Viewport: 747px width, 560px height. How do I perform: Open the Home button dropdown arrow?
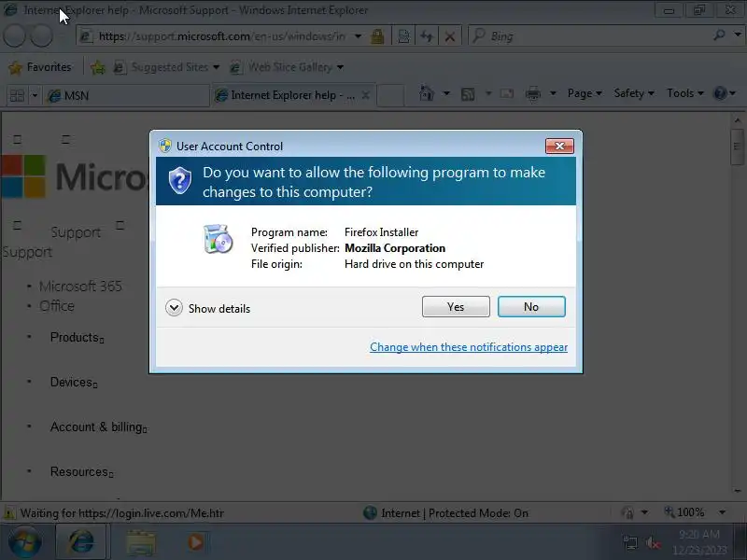pos(446,93)
